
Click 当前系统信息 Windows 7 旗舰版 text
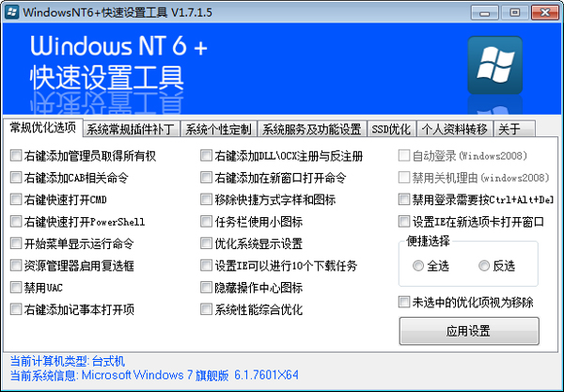tap(154, 375)
